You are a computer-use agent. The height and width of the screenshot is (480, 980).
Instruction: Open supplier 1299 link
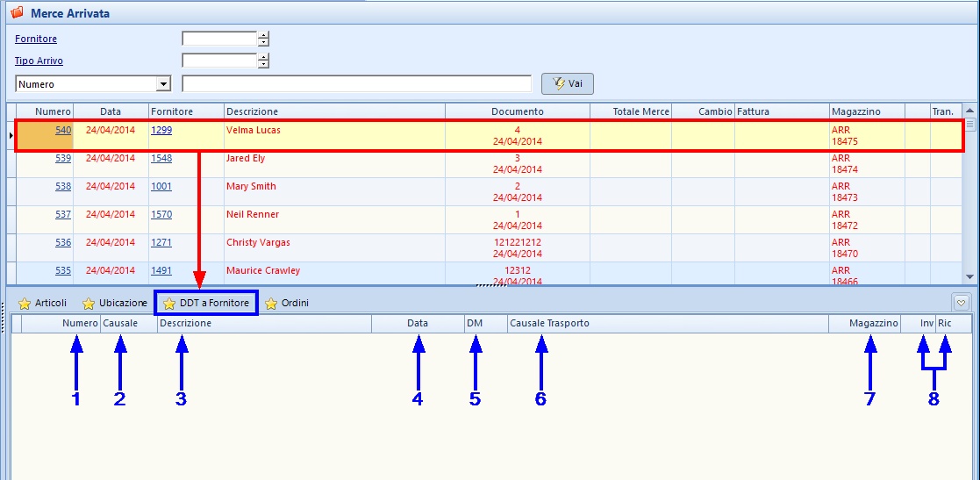[x=161, y=130]
